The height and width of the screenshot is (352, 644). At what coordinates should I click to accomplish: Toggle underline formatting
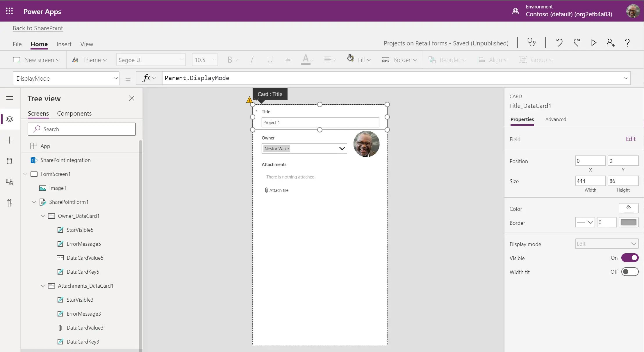tap(270, 60)
